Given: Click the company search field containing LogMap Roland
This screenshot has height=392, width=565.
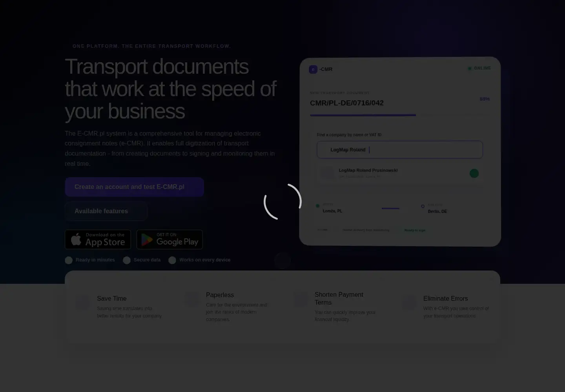Looking at the screenshot, I should tap(400, 150).
